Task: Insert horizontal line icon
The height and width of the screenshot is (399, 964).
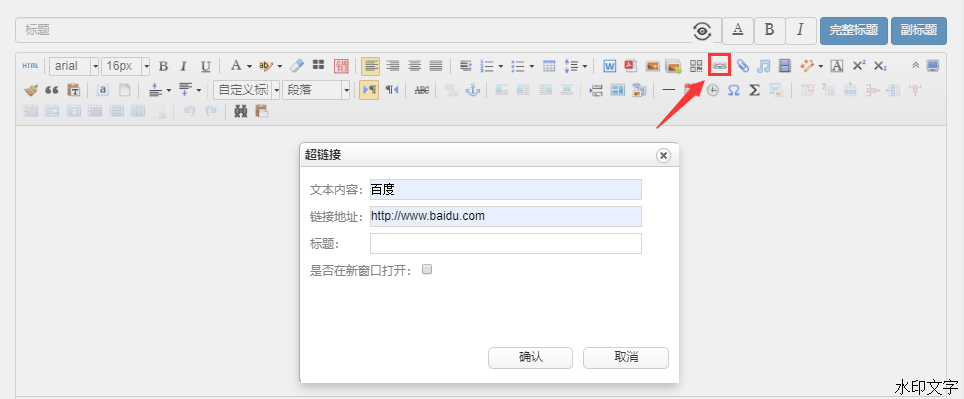Action: [x=669, y=90]
